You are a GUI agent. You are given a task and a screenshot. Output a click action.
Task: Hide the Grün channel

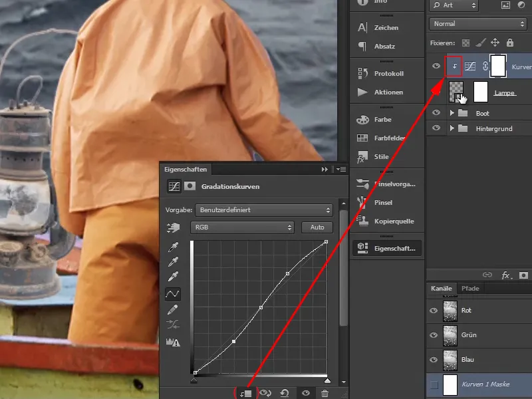[x=434, y=335]
